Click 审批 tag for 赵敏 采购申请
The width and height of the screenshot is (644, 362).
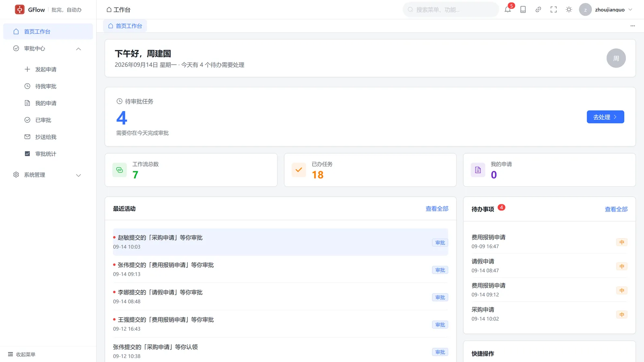point(440,243)
